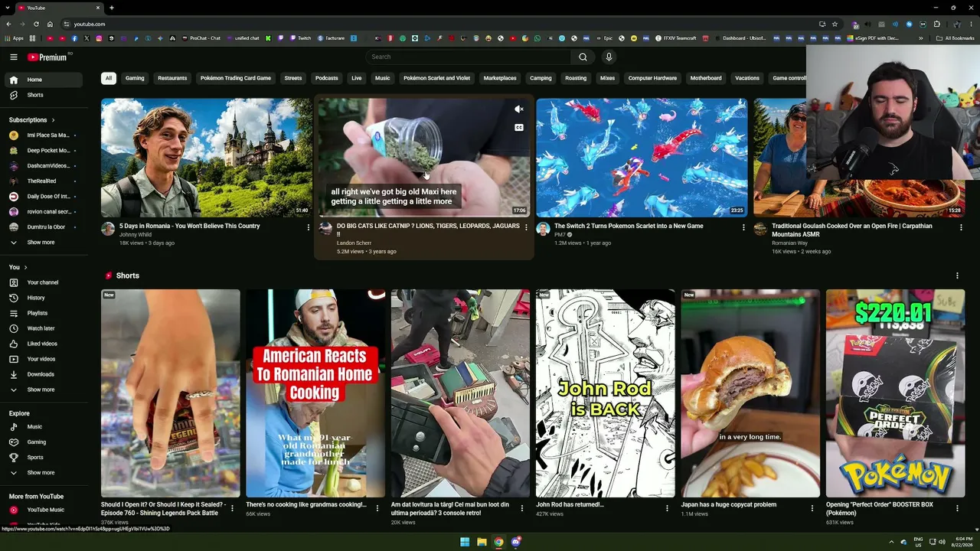The height and width of the screenshot is (551, 980).
Task: Open options menu for Traditional Goulash video
Action: [x=961, y=227]
